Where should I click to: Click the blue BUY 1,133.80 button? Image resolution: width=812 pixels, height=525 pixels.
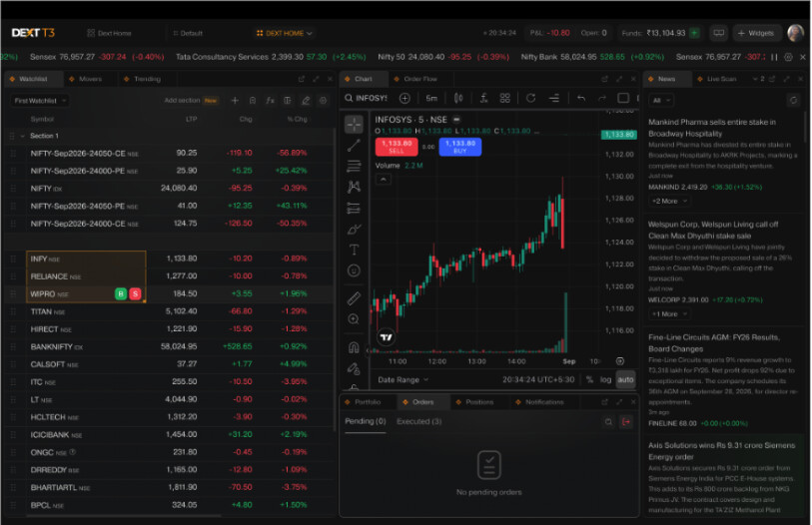point(460,147)
